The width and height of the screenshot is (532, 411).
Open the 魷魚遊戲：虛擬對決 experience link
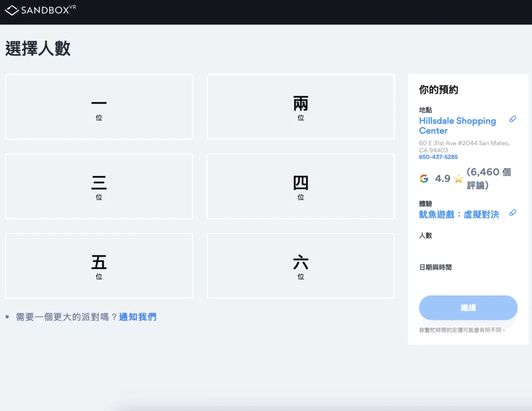click(459, 214)
